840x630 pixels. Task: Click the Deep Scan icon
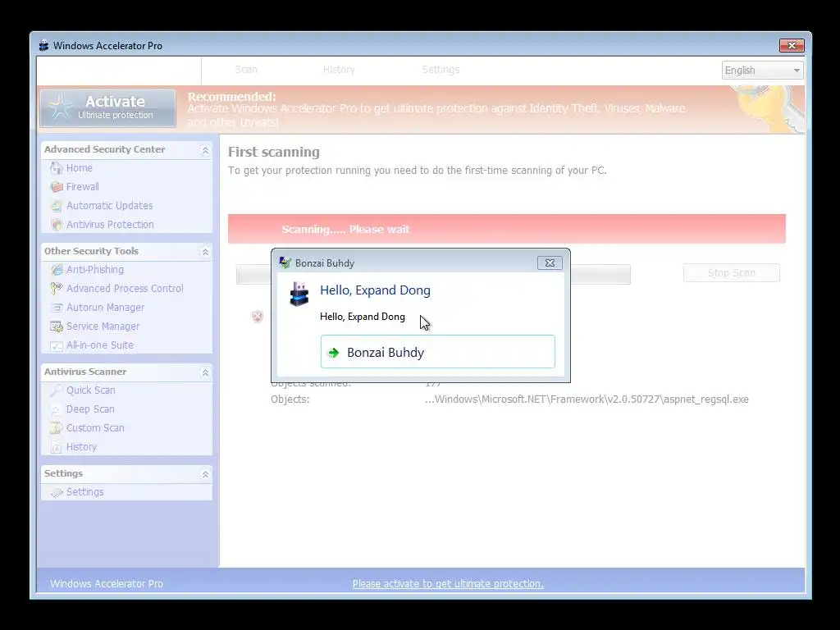[57, 409]
